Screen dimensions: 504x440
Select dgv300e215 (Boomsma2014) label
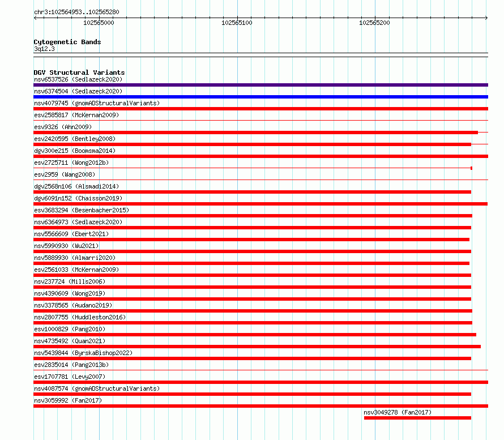(x=75, y=151)
